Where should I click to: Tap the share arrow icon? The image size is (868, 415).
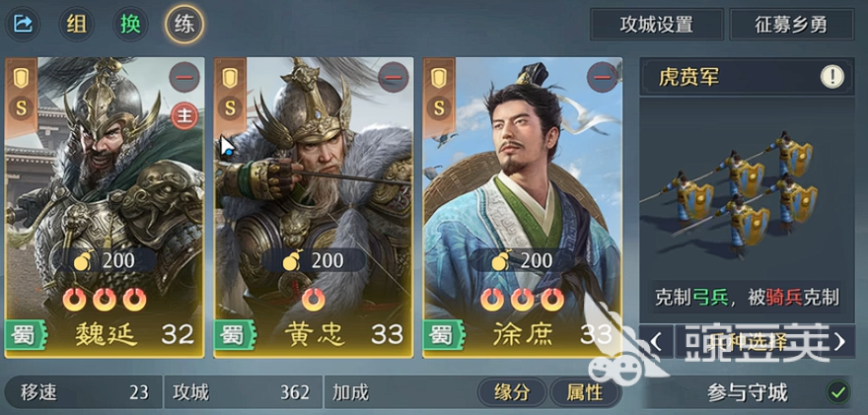tap(24, 25)
